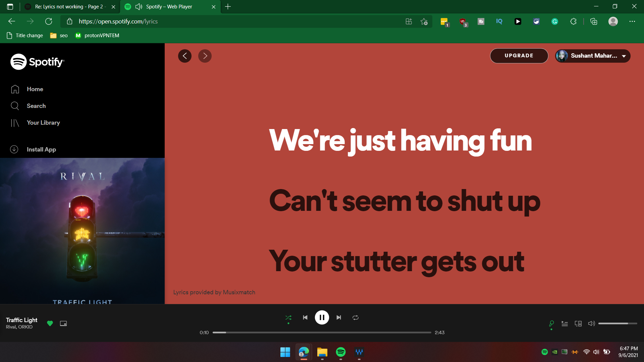This screenshot has width=644, height=362.
Task: Switch to Lyrics not working tab
Action: tap(69, 7)
